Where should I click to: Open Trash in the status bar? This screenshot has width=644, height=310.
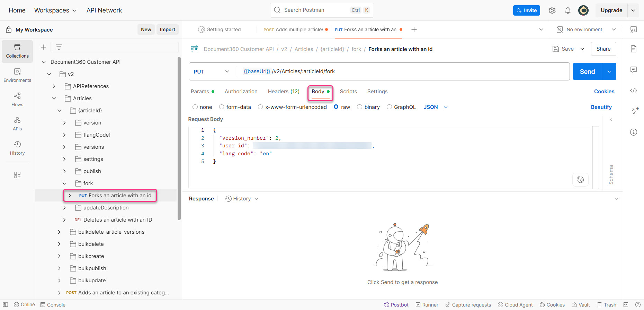coord(607,305)
